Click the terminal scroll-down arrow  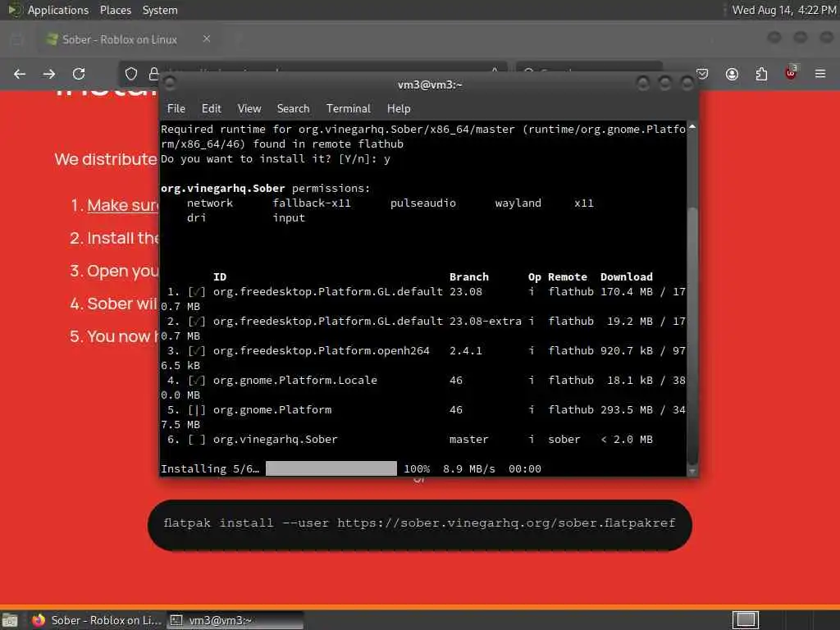[692, 471]
